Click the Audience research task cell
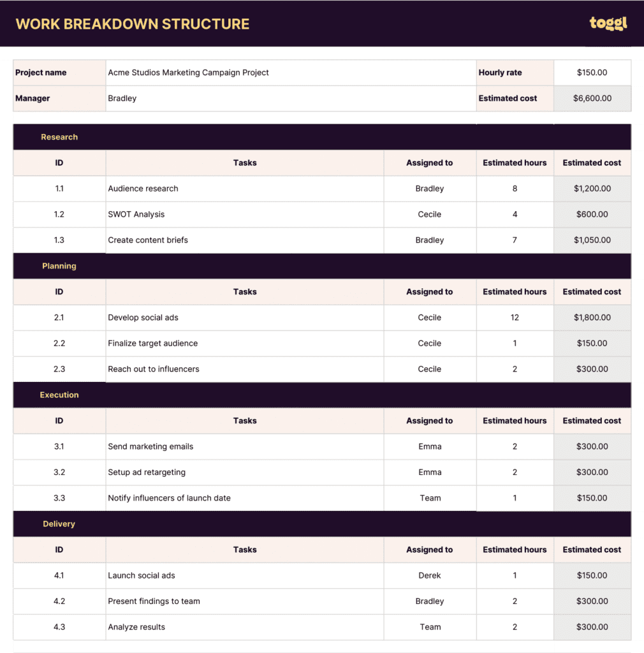Viewport: 644px width, 653px height. [143, 189]
